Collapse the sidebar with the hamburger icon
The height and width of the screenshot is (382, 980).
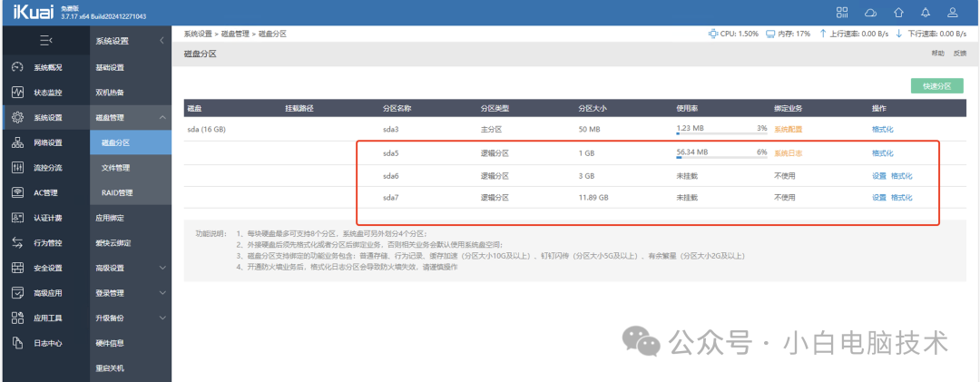tap(45, 41)
